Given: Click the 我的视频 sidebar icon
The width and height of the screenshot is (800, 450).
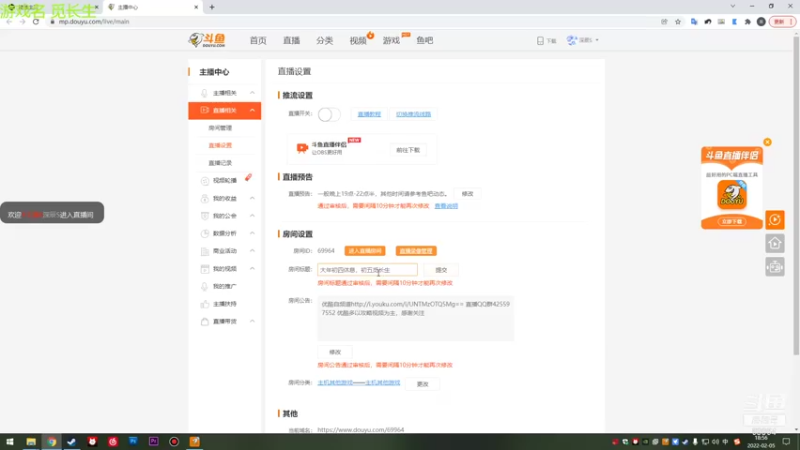Looking at the screenshot, I should tap(205, 269).
